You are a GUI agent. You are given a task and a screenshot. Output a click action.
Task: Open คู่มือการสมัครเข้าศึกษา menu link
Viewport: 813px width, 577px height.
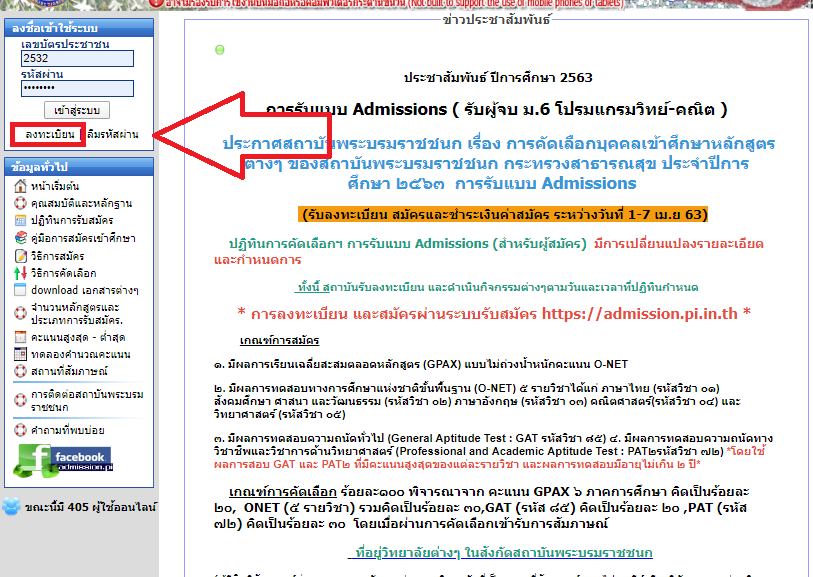[x=83, y=238]
